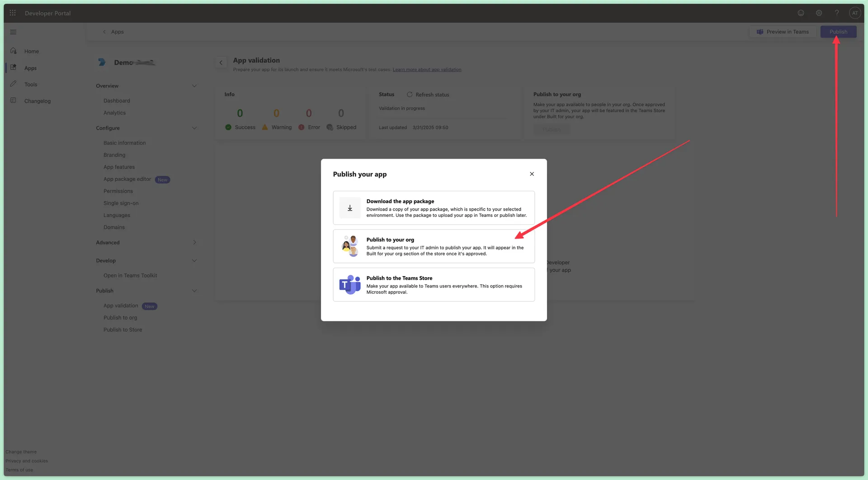The width and height of the screenshot is (868, 480).
Task: Open Changelog in the left navigation
Action: [38, 101]
